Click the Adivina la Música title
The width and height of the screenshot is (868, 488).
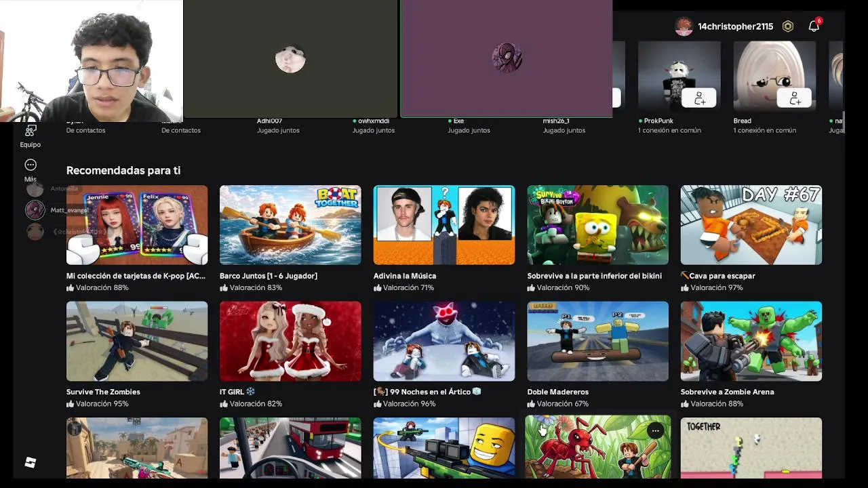click(405, 276)
